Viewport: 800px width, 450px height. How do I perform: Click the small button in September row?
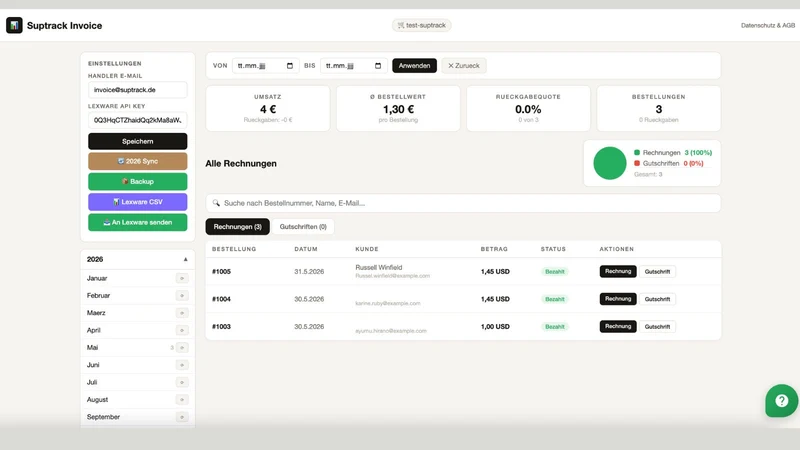(x=182, y=417)
